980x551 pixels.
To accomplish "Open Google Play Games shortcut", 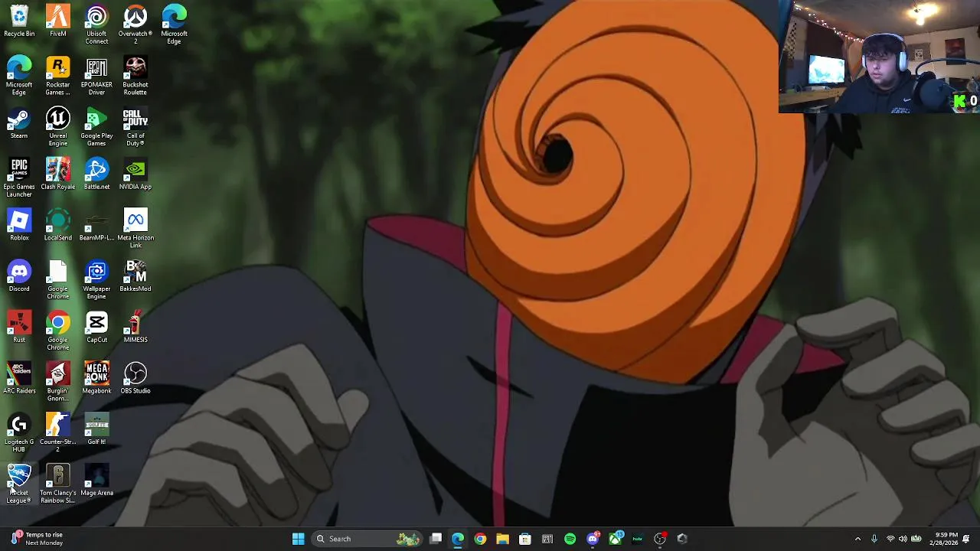I will coord(96,127).
